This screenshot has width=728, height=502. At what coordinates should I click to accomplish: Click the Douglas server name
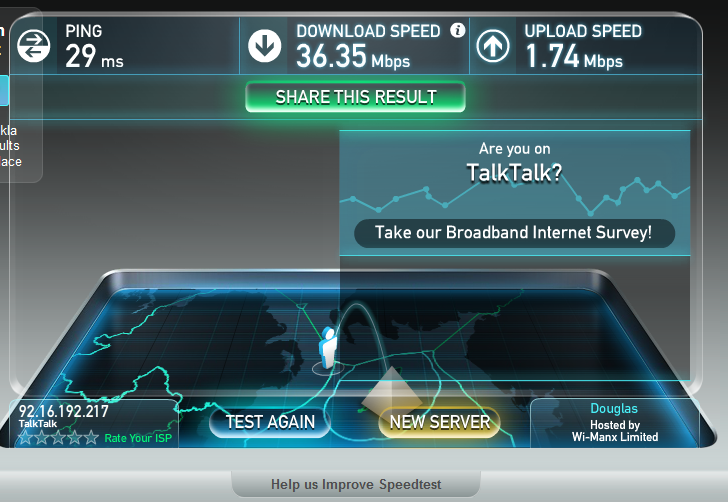(614, 408)
